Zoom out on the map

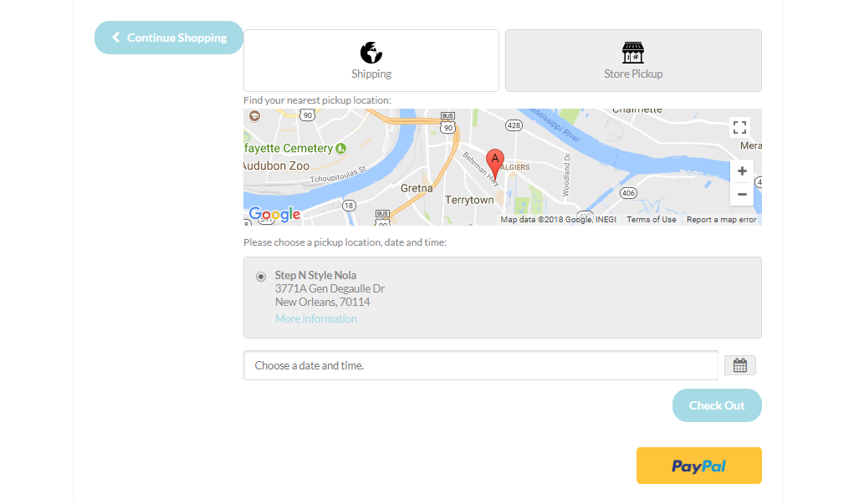coord(741,194)
